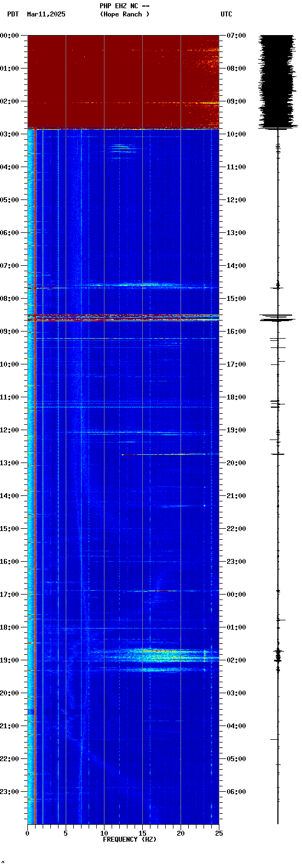Click the 'FREQUENCY (HZ)' axis title
302x868 pixels.
(x=130, y=840)
